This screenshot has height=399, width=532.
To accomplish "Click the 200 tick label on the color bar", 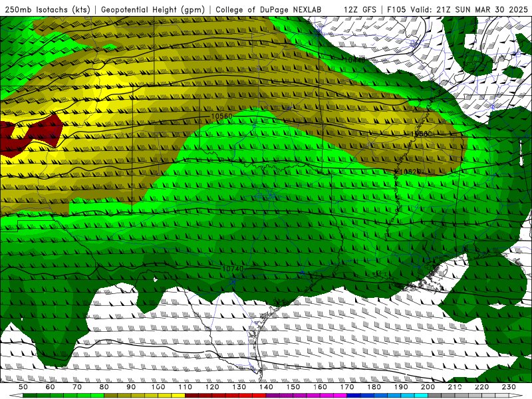I will click(x=428, y=387).
